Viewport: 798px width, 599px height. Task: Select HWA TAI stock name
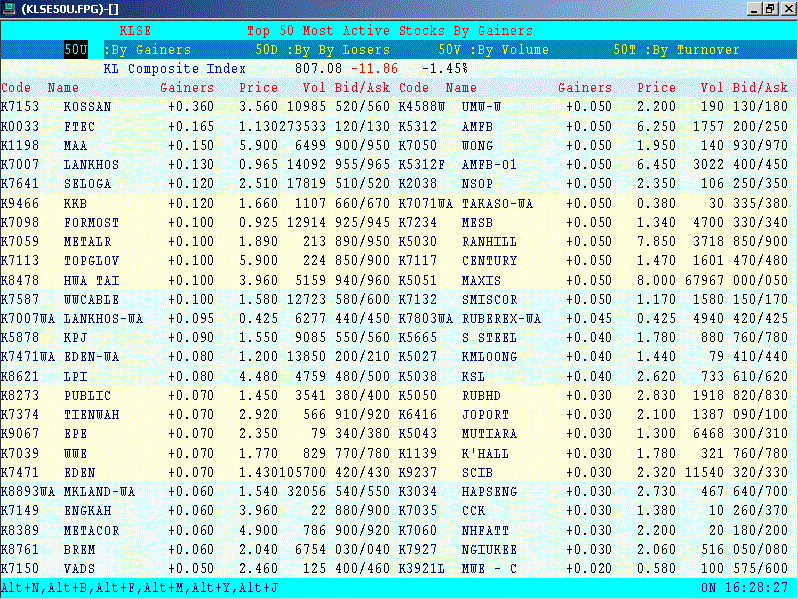click(92, 280)
